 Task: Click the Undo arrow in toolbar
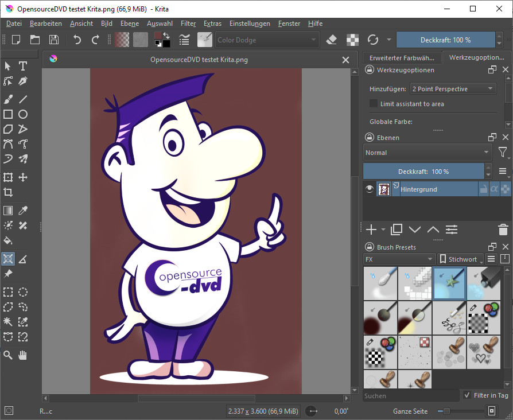tap(77, 40)
